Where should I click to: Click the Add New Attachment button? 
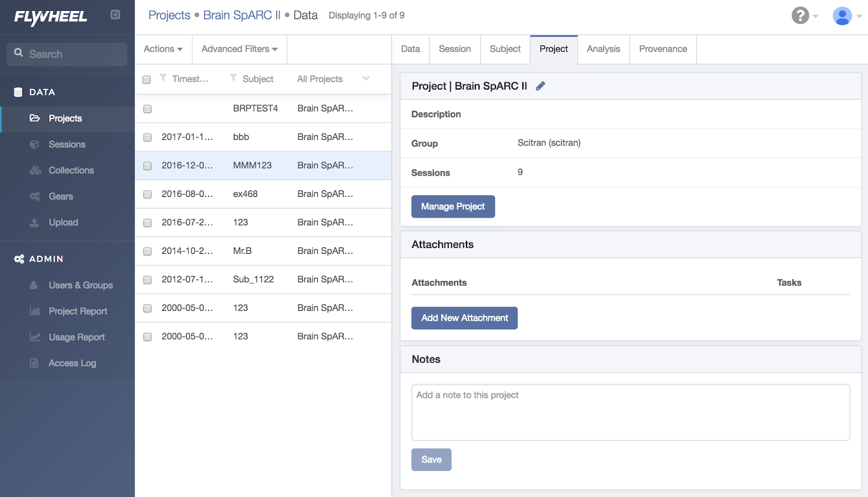coord(464,318)
